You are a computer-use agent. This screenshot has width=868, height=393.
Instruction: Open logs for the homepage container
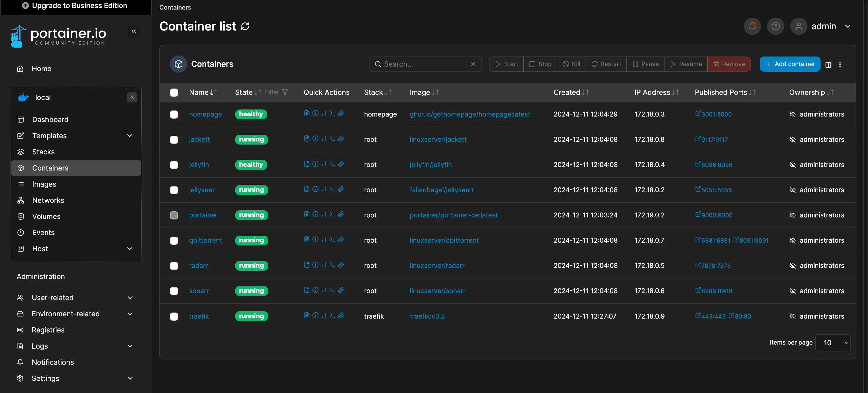point(307,114)
